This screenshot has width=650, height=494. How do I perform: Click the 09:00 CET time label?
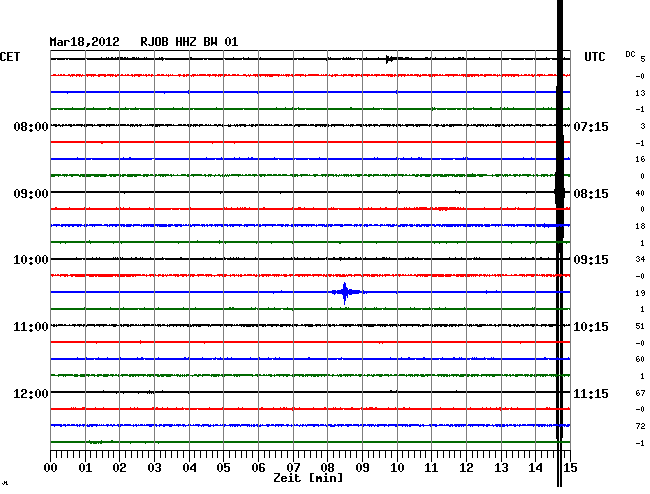pos(31,194)
